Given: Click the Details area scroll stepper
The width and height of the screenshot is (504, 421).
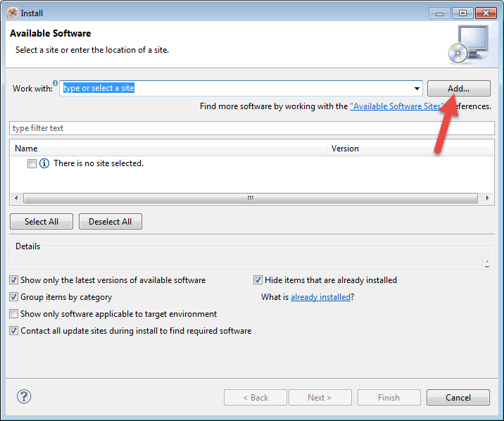Looking at the screenshot, I should [x=487, y=263].
